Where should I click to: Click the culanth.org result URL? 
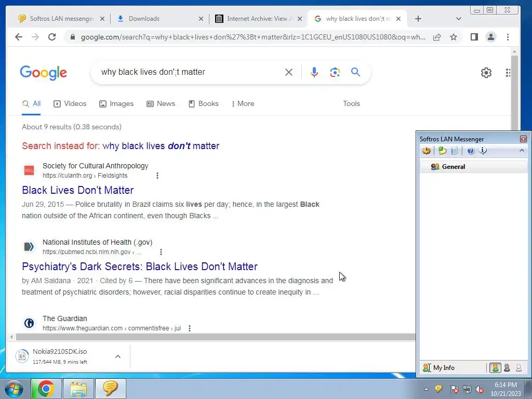(x=85, y=176)
